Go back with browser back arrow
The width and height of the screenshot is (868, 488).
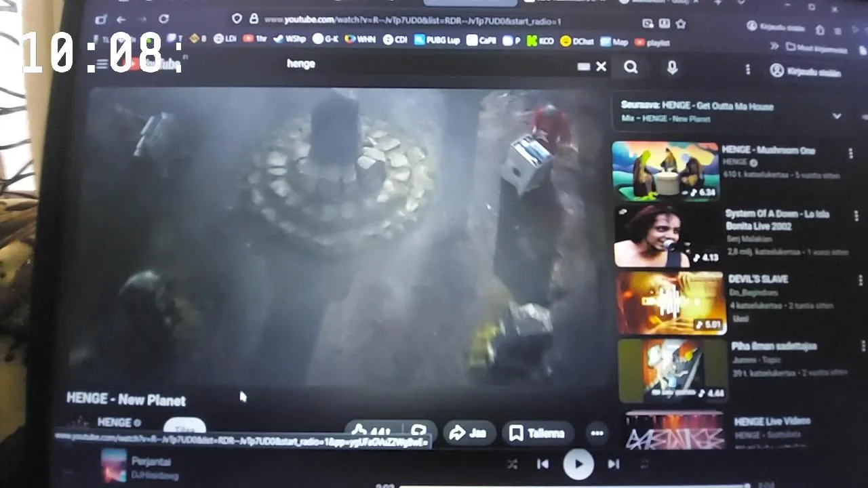pos(121,20)
